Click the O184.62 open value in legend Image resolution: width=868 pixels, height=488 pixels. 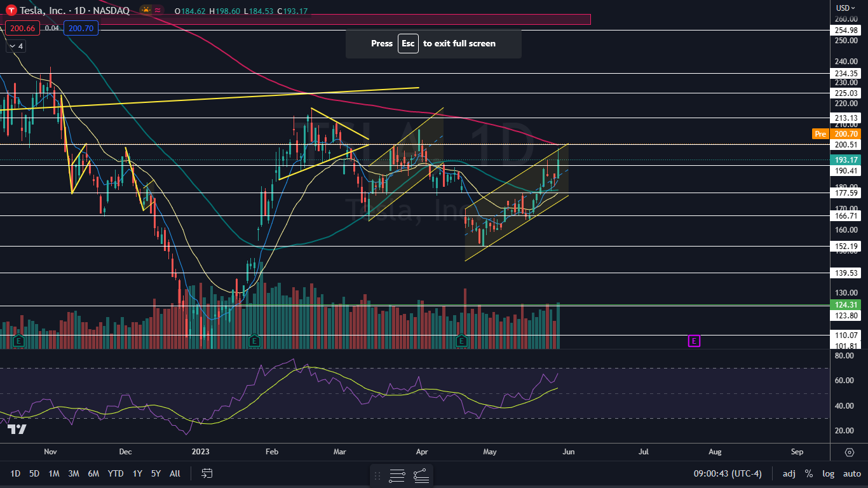191,10
